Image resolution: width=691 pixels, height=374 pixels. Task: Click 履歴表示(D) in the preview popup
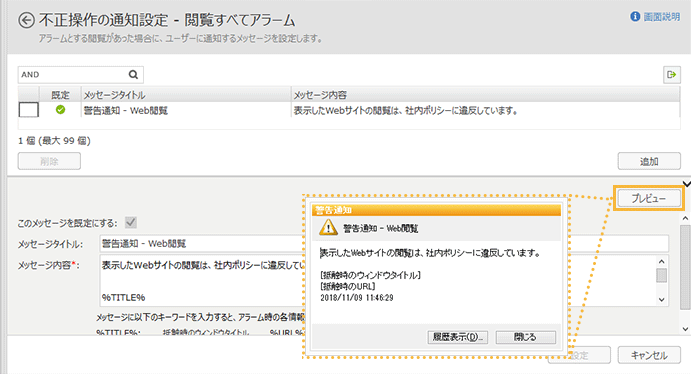point(457,337)
